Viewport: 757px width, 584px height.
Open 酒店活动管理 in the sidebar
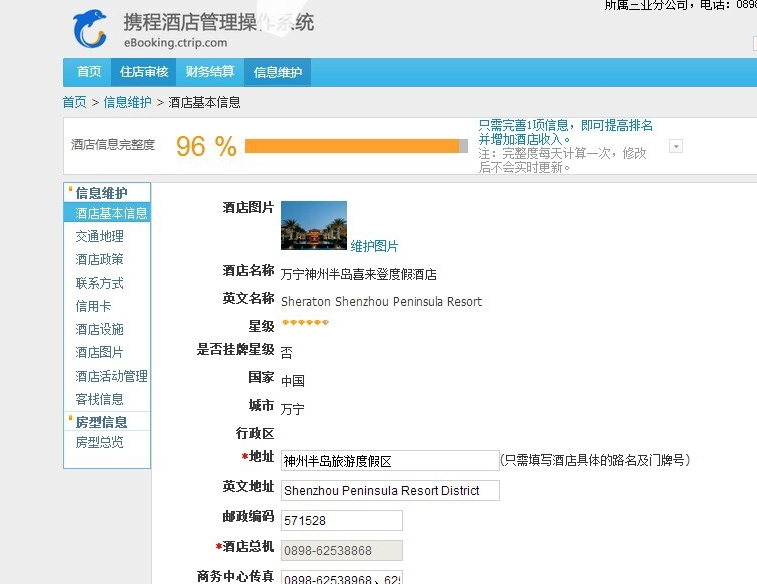tap(112, 376)
